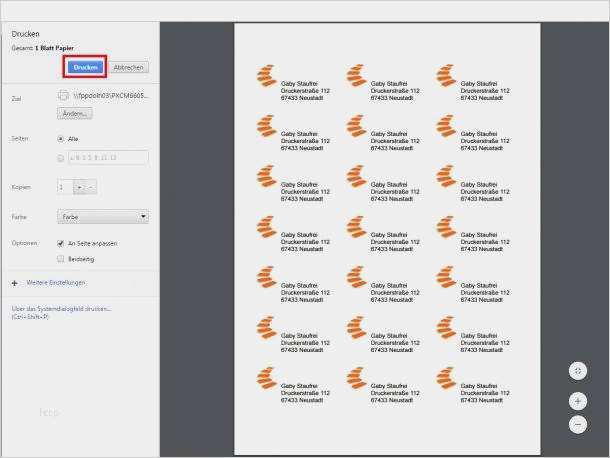Toggle the An Seite anpassen checkbox
The width and height of the screenshot is (610, 458).
(61, 243)
